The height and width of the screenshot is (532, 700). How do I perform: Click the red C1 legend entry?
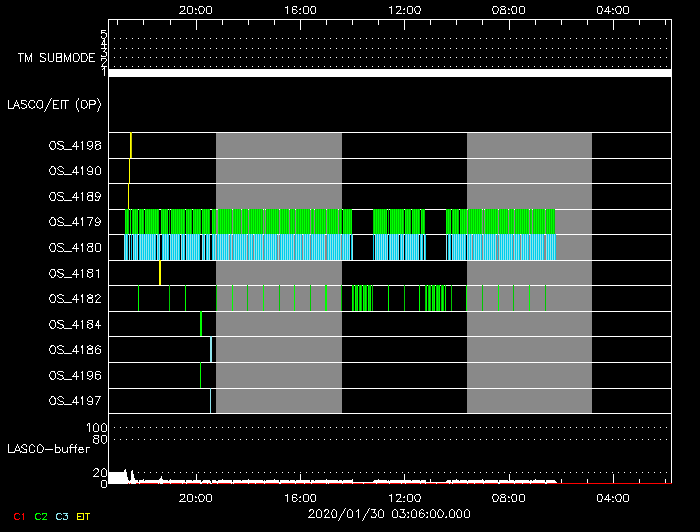pyautogui.click(x=18, y=516)
